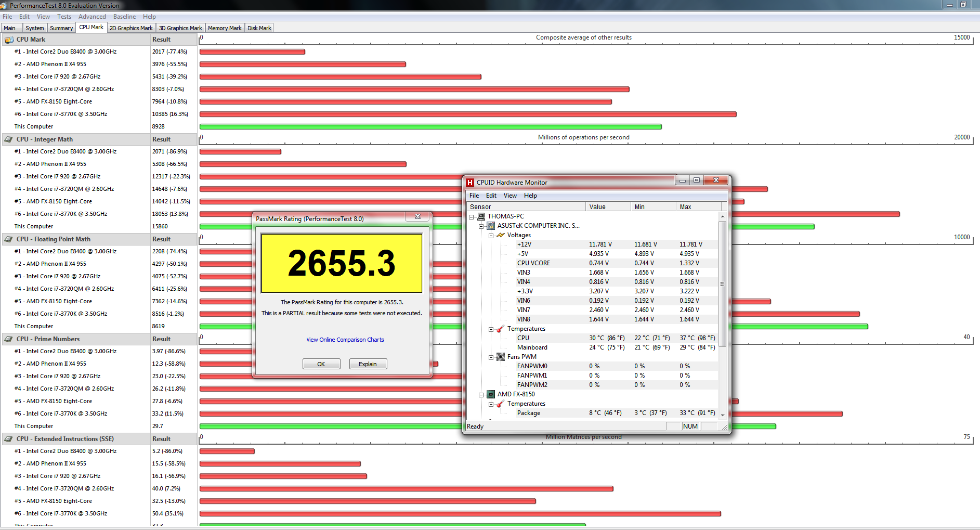Screen dimensions: 980x530
Task: Open the View menu in Hardware Monitor
Action: point(510,196)
